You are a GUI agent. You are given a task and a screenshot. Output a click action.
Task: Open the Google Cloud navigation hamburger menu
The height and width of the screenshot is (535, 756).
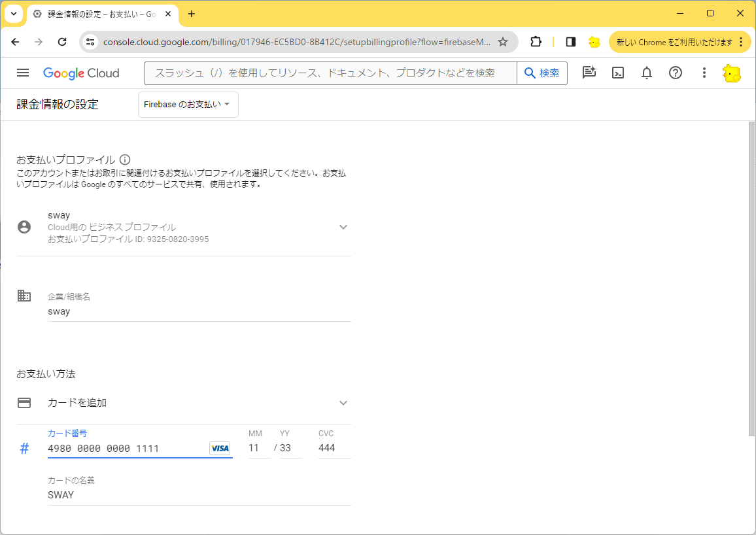[23, 73]
